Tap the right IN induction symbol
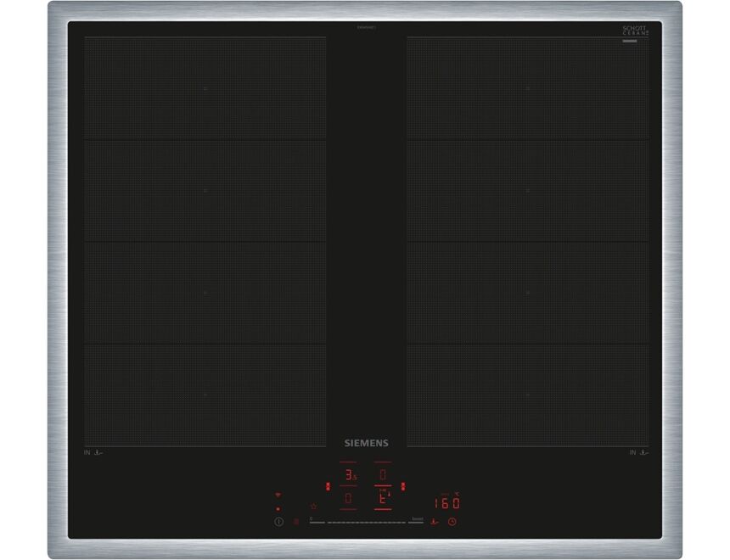Image resolution: width=730 pixels, height=560 pixels. click(x=637, y=453)
